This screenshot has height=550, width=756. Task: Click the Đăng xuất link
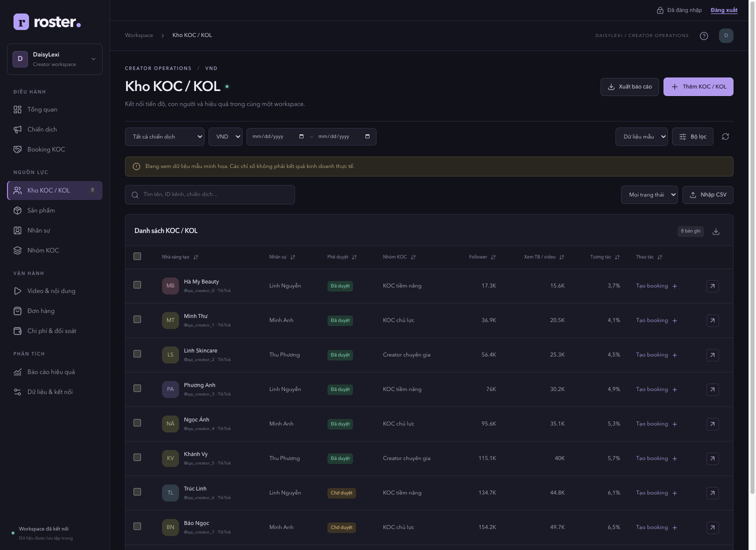[x=724, y=10]
